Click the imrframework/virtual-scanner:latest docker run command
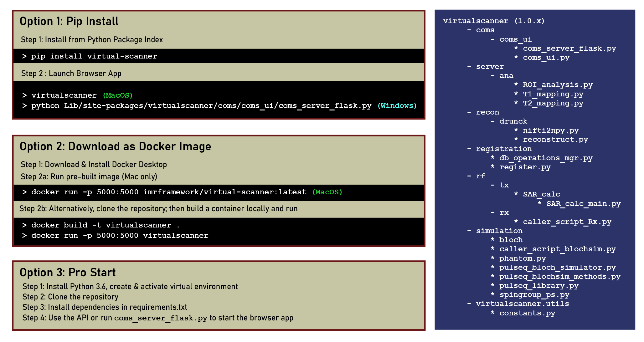This screenshot has width=644, height=342. tap(169, 192)
